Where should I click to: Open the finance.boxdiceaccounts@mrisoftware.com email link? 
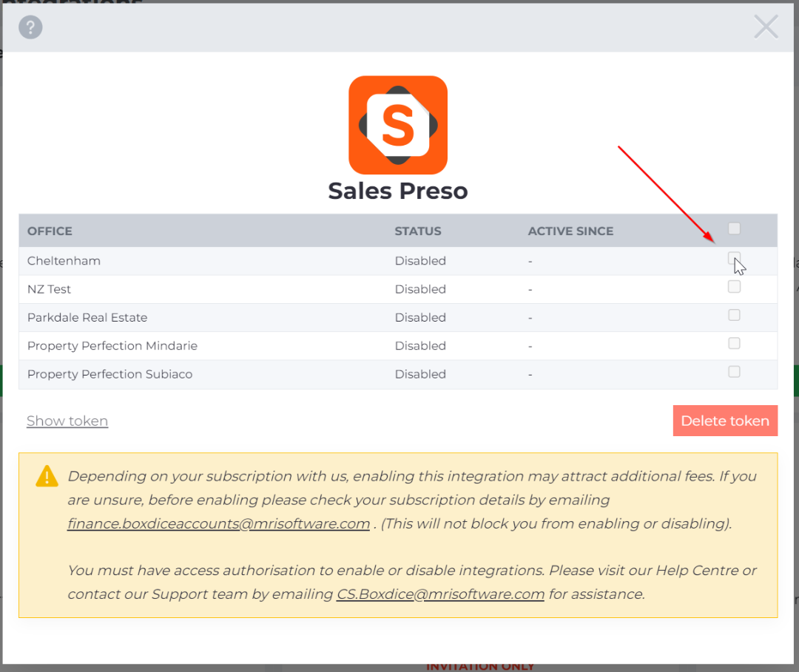218,523
